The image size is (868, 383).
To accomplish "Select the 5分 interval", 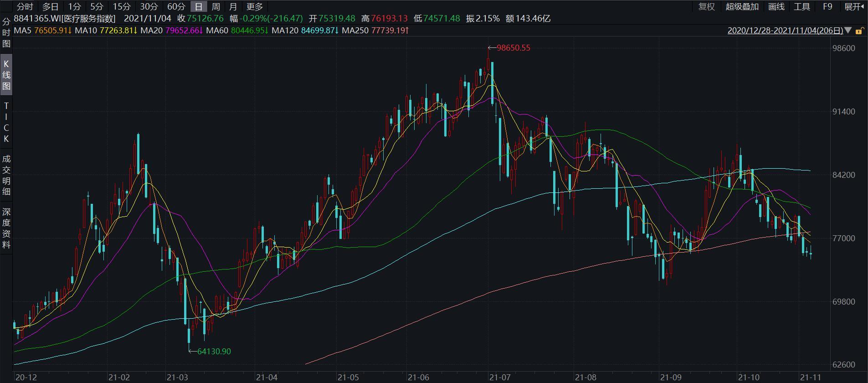I will 97,7.
